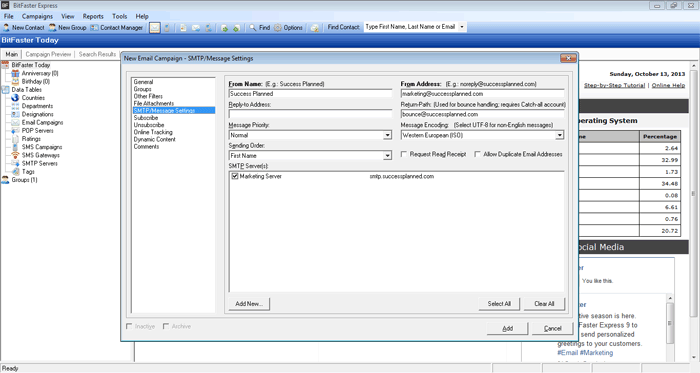Open the View menu
The image size is (700, 373).
pyautogui.click(x=68, y=16)
